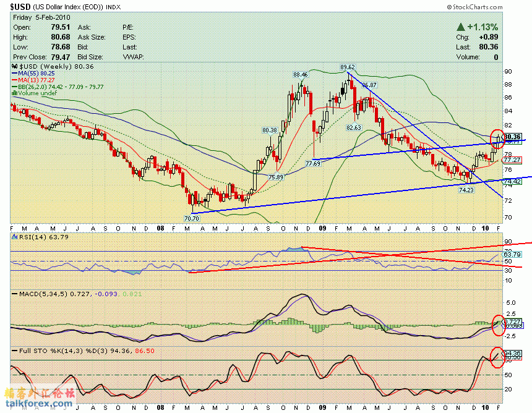Click the 08 year label on price axis
This screenshot has width=532, height=413.
[160, 228]
